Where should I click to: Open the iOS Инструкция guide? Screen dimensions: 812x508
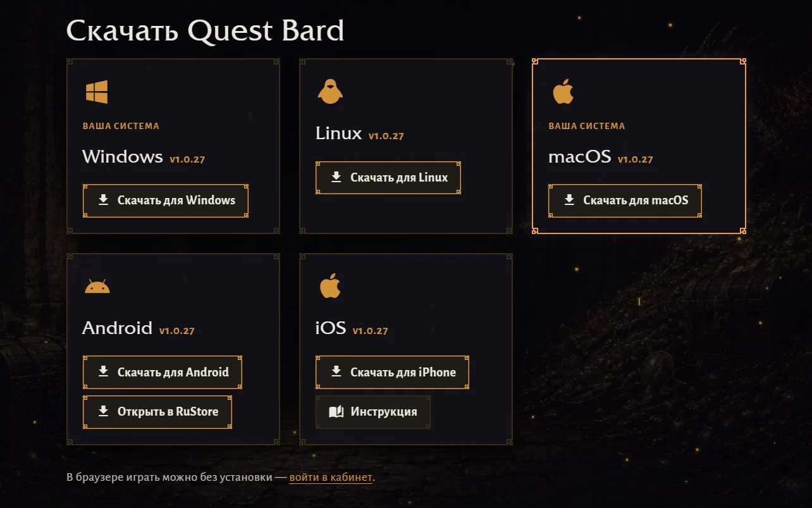[x=373, y=412]
